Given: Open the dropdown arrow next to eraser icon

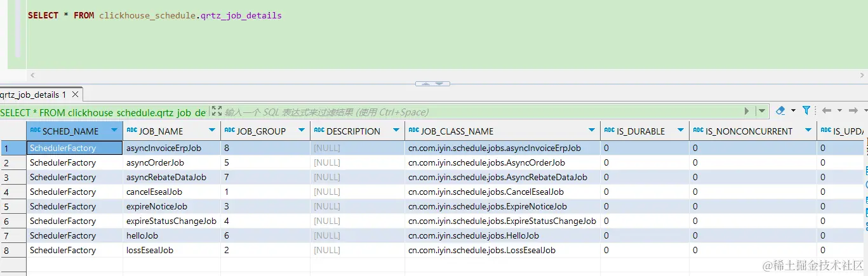Looking at the screenshot, I should (x=793, y=111).
